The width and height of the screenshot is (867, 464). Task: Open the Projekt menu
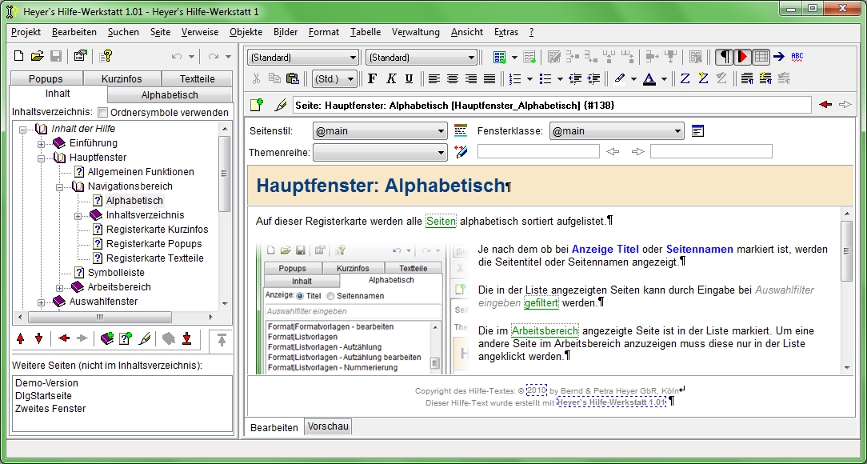(25, 32)
